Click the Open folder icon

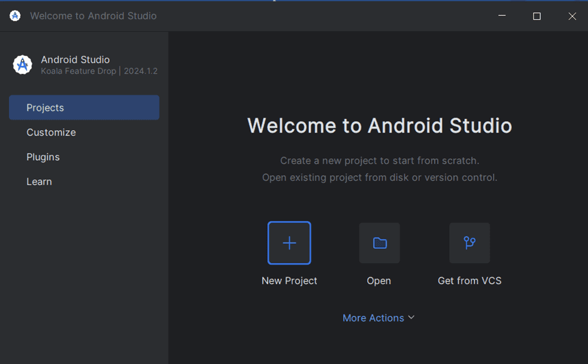[x=379, y=243]
